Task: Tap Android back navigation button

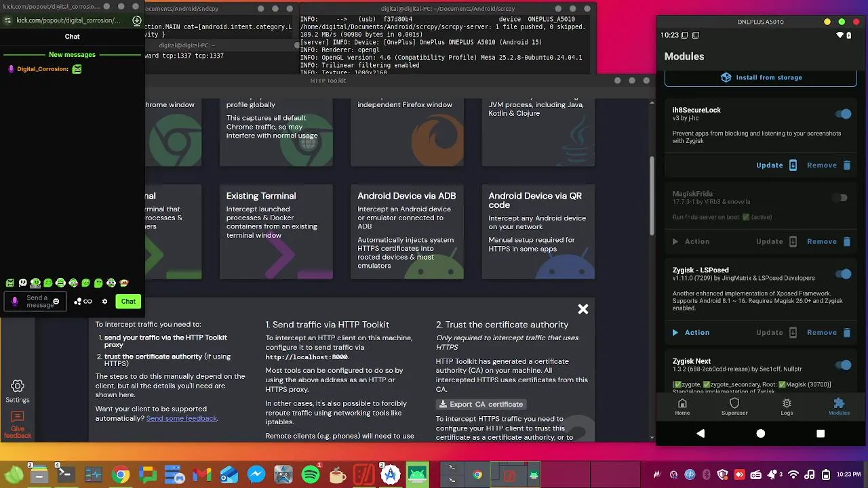Action: [701, 433]
